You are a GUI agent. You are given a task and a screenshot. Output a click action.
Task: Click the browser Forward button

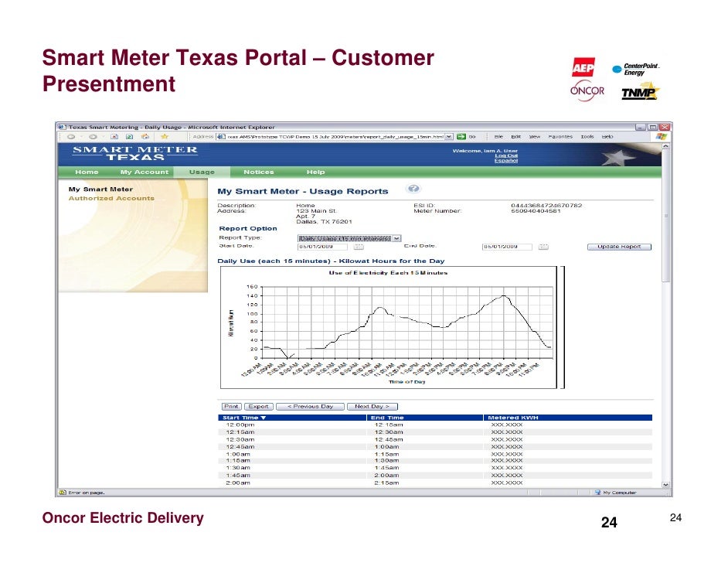93,137
